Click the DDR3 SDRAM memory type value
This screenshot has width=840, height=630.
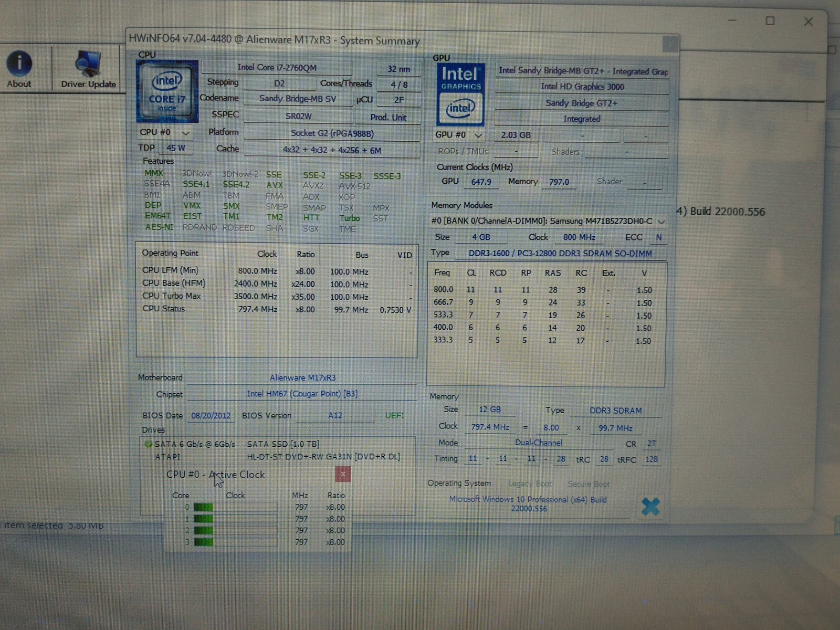click(x=615, y=411)
